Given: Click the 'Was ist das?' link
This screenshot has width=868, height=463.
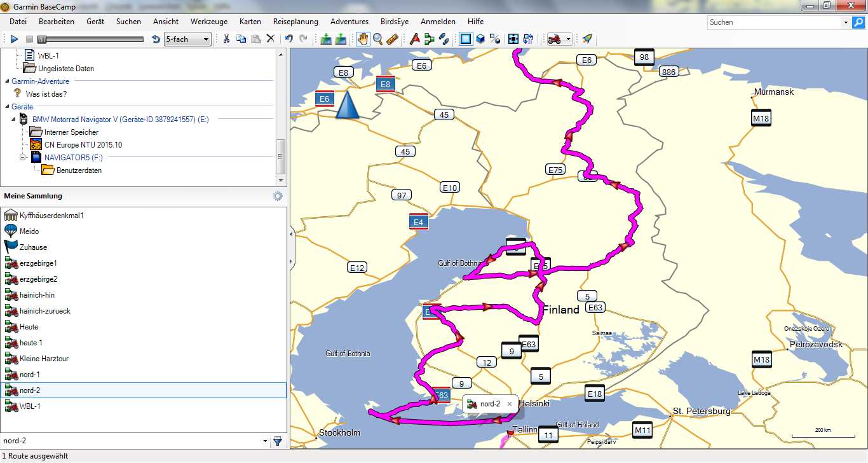Looking at the screenshot, I should (46, 94).
